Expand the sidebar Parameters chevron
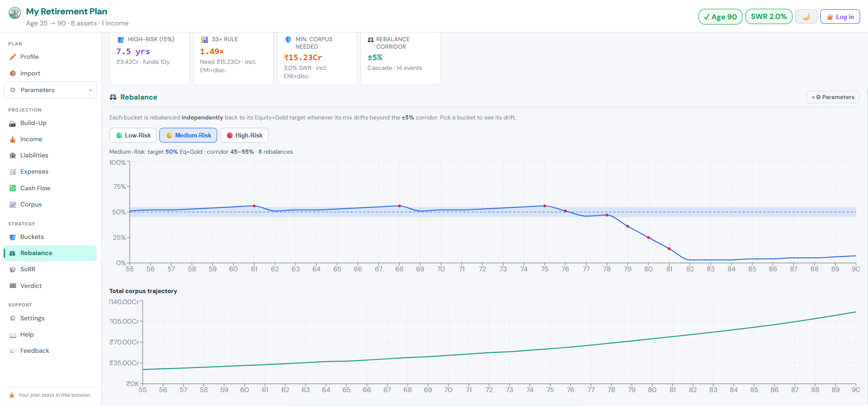The image size is (868, 406). coord(90,90)
